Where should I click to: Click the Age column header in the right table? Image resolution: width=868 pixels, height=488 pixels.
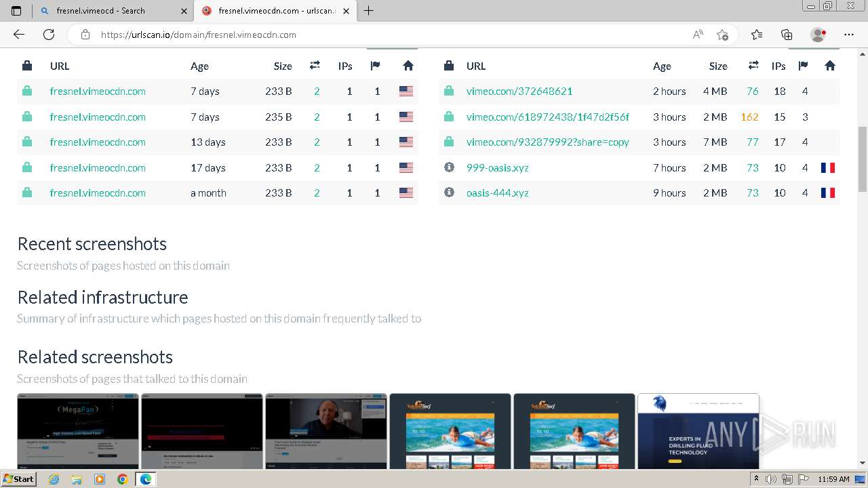coord(662,66)
